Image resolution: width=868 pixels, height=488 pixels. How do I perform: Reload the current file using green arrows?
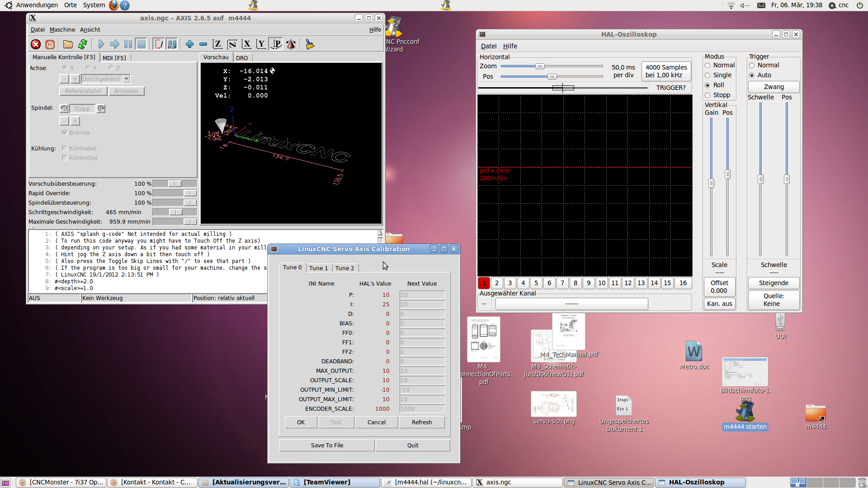82,44
